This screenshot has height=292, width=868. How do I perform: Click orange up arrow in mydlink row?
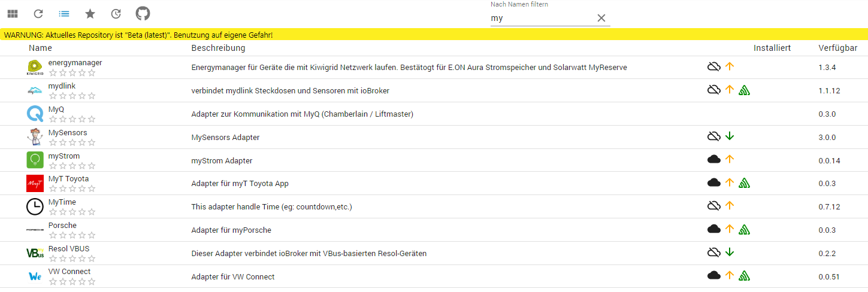(729, 90)
